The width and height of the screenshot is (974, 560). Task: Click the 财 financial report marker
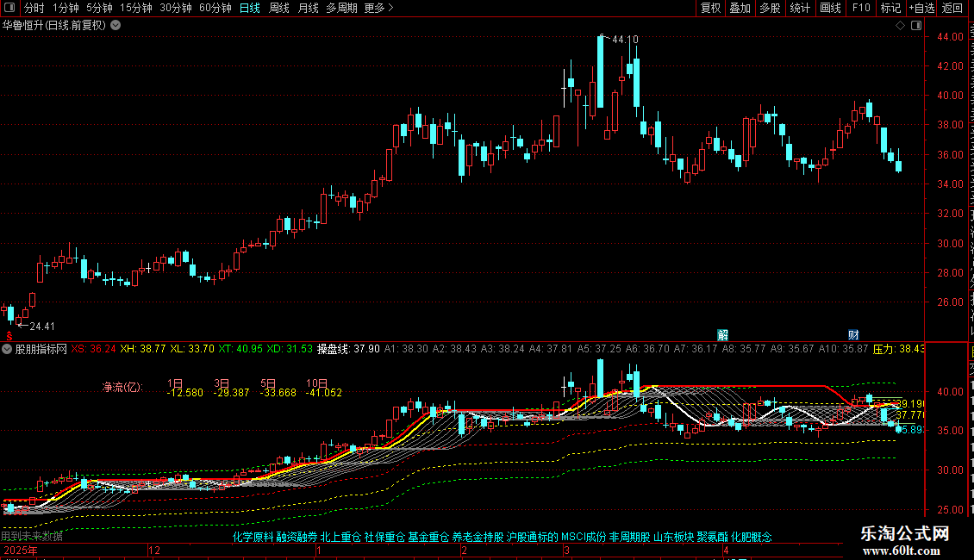pos(853,334)
